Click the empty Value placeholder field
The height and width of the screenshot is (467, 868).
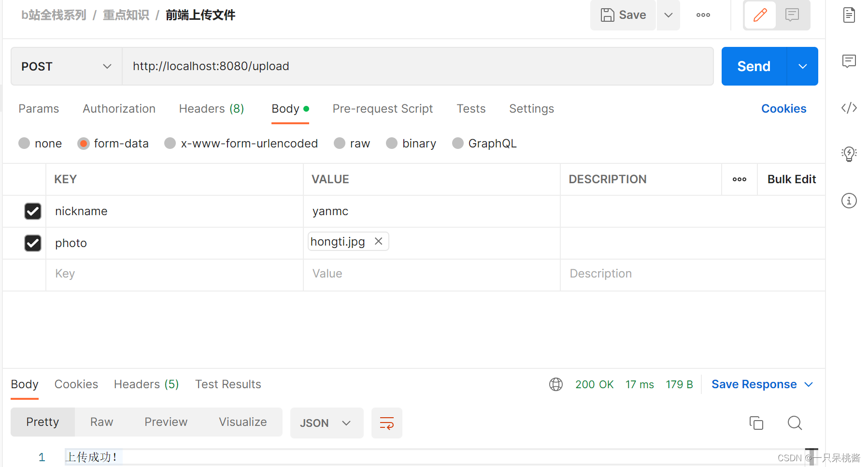point(432,274)
